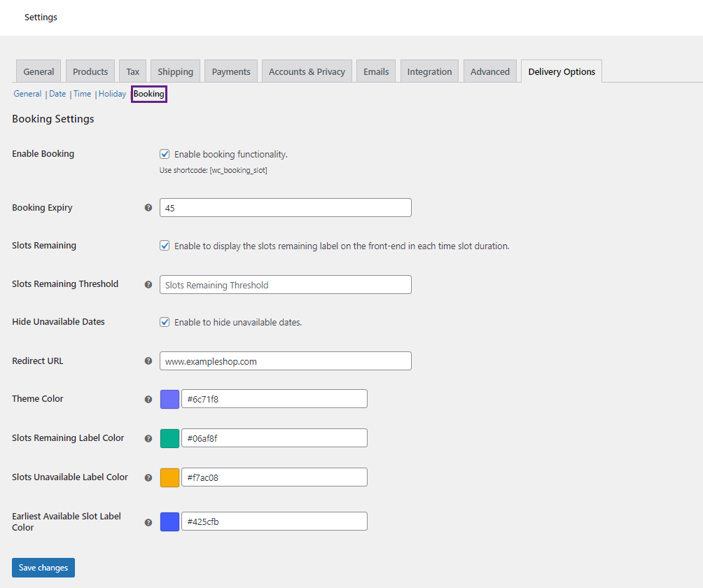Viewport: 703px width, 588px height.
Task: Focus the Redirect URL input field
Action: pos(286,360)
